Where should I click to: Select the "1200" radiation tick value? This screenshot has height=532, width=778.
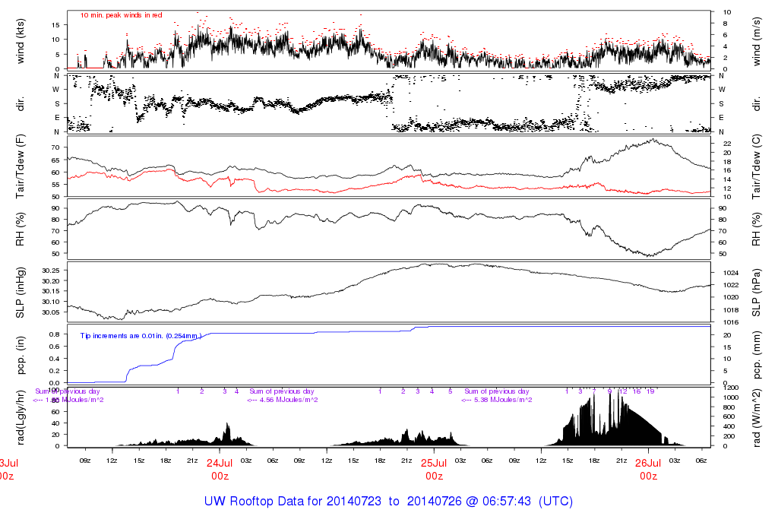pyautogui.click(x=731, y=388)
